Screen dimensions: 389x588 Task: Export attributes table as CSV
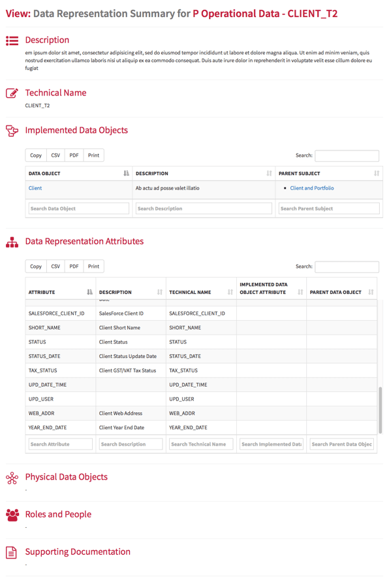(55, 267)
